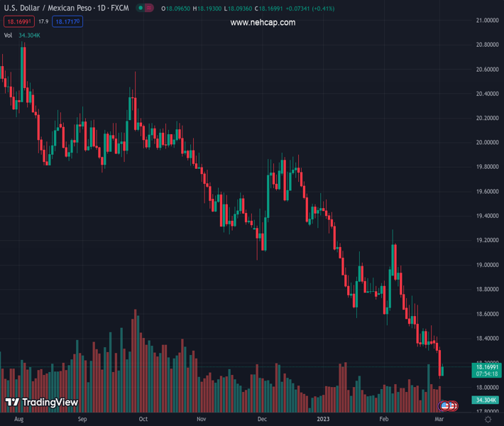The image size is (504, 426).
Task: Click the TradingView logo
Action: (x=41, y=403)
